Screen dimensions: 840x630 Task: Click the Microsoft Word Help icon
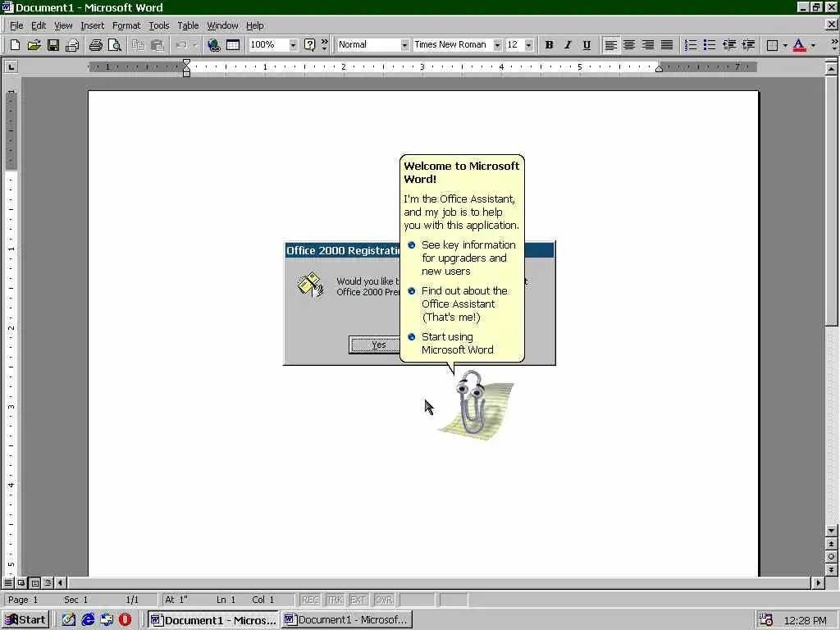[309, 45]
